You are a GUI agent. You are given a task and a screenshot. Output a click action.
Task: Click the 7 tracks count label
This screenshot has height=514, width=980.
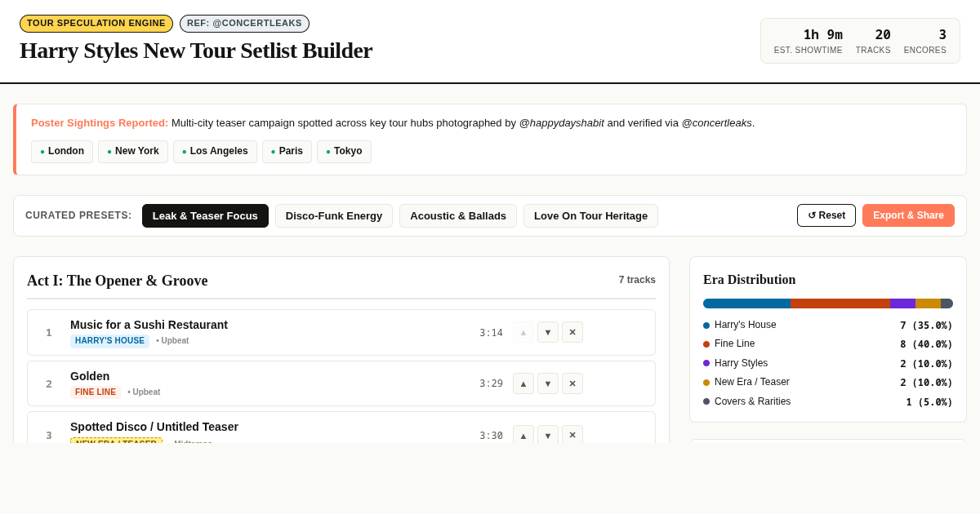[x=637, y=280]
